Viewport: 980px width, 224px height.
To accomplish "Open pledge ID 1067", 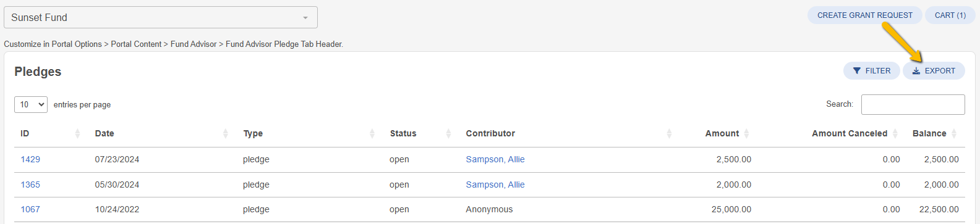I will pos(30,209).
